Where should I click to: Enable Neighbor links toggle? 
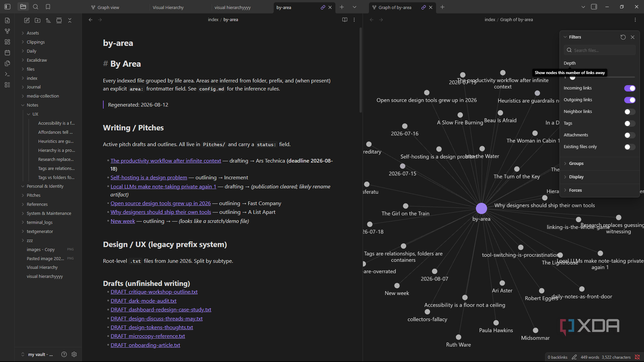[x=630, y=112]
